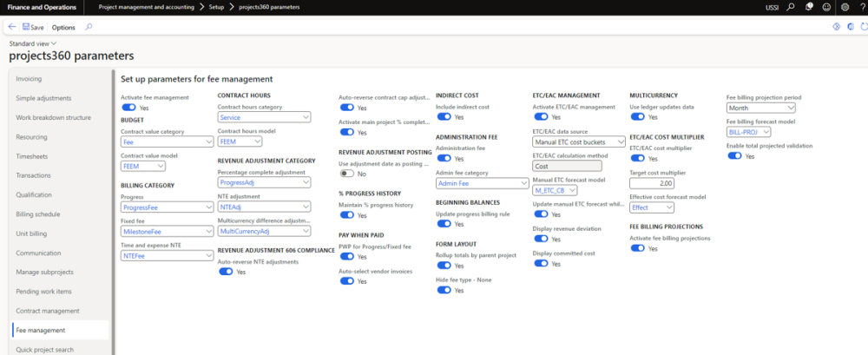Toggle Enable total projected validation switch

tap(734, 156)
